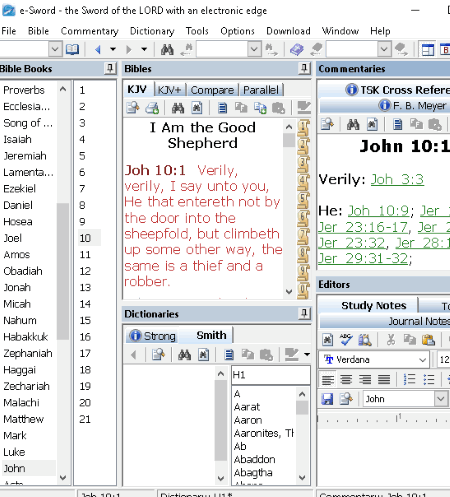Open the leftmost toolbar combo box dropdown
This screenshot has width=450, height=497.
click(x=55, y=50)
